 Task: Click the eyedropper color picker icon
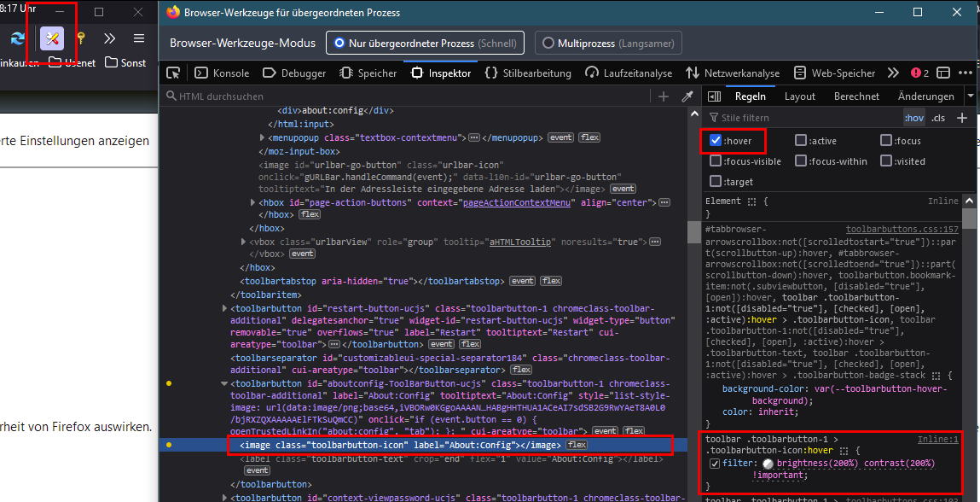687,96
